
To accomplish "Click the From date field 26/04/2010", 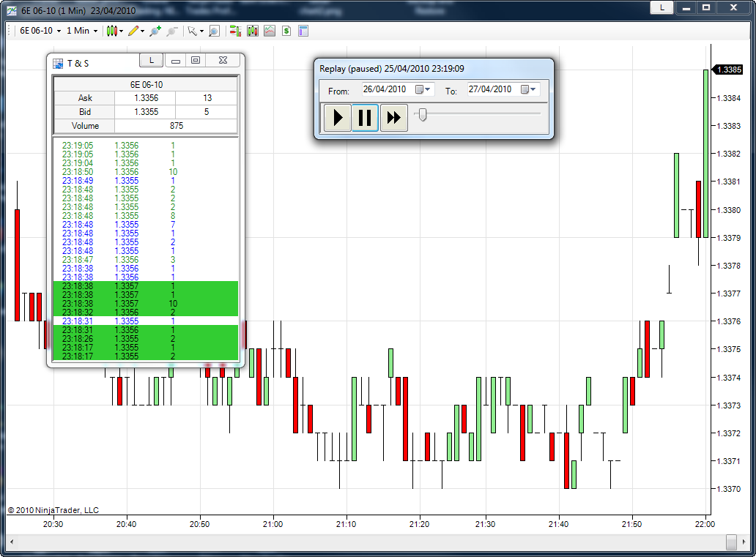I will [x=385, y=89].
